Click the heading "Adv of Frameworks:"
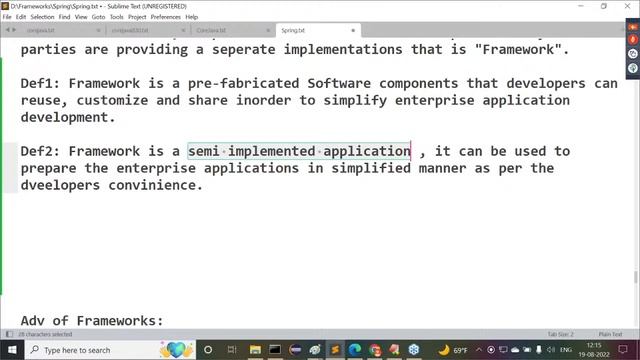 pos(92,321)
